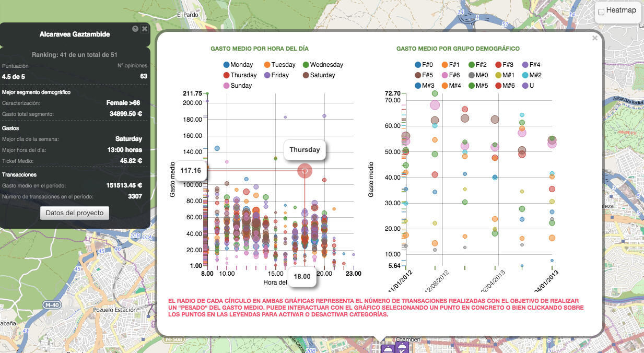Screen dimensions: 644x353
Task: Click the Datos del proyecto button
Action: coord(75,213)
